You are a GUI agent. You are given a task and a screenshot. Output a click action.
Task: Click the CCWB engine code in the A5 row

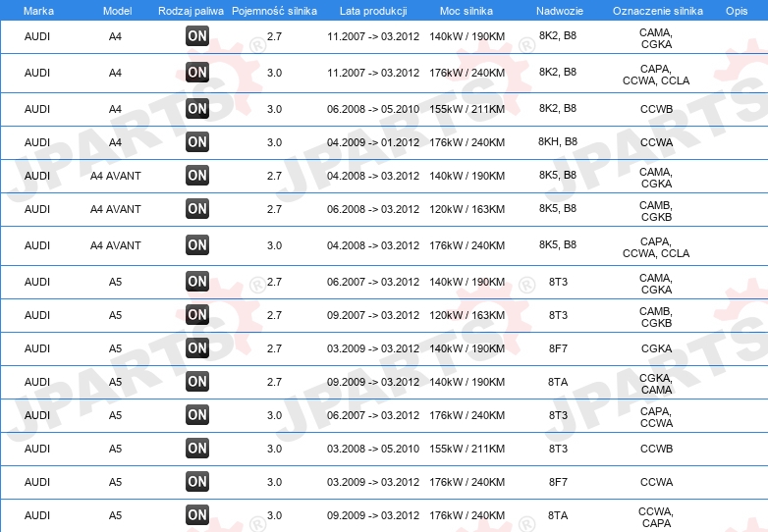pos(656,449)
